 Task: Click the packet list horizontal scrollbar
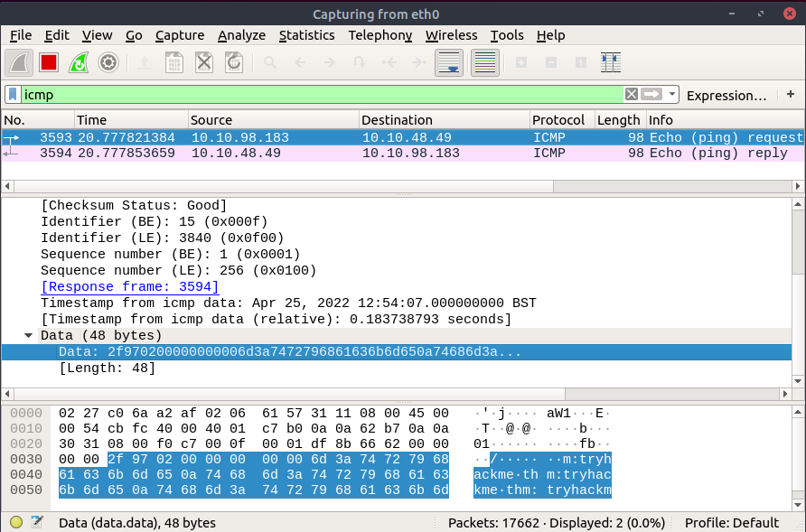[x=403, y=186]
